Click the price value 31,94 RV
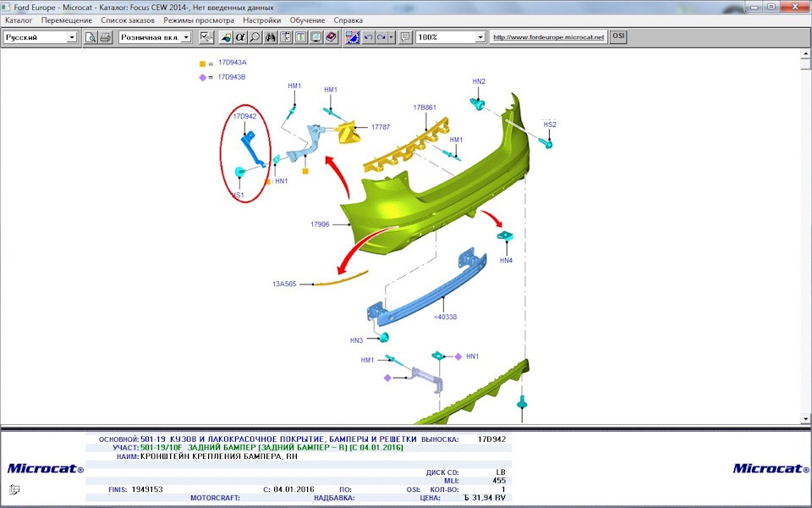The image size is (812, 508). [x=485, y=498]
